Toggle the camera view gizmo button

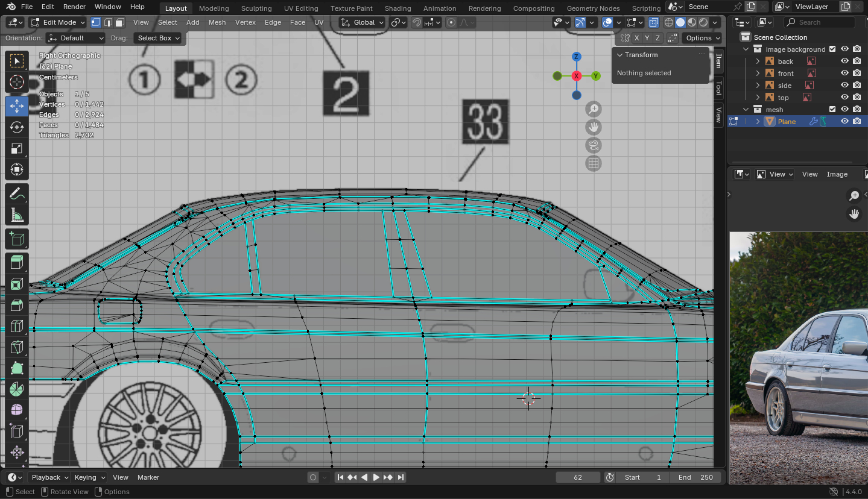[594, 145]
